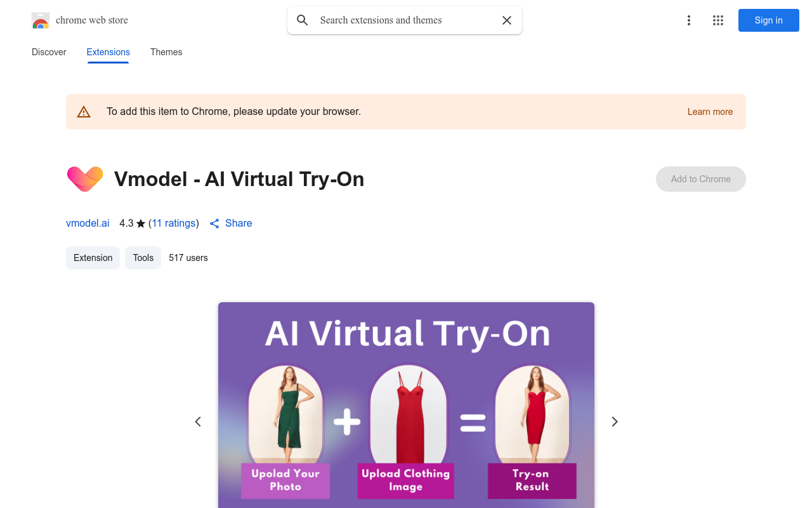Click the search magnifier icon

pos(303,20)
